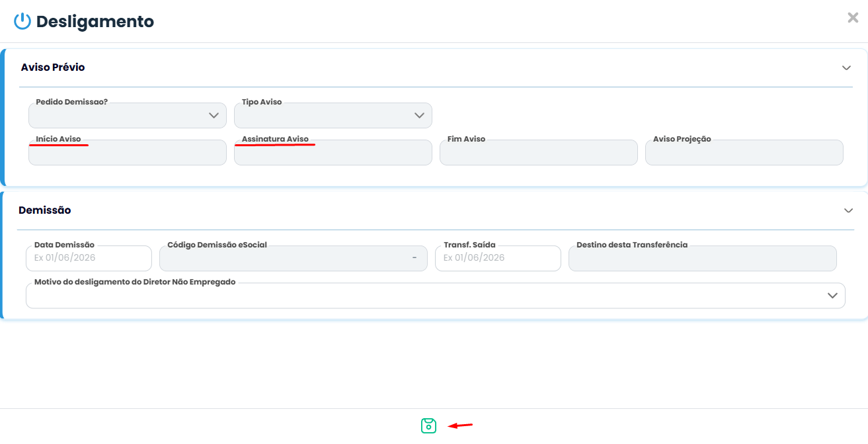Viewport: 868px width, 444px height.
Task: Close the Desligamento dialog with X
Action: tap(853, 18)
